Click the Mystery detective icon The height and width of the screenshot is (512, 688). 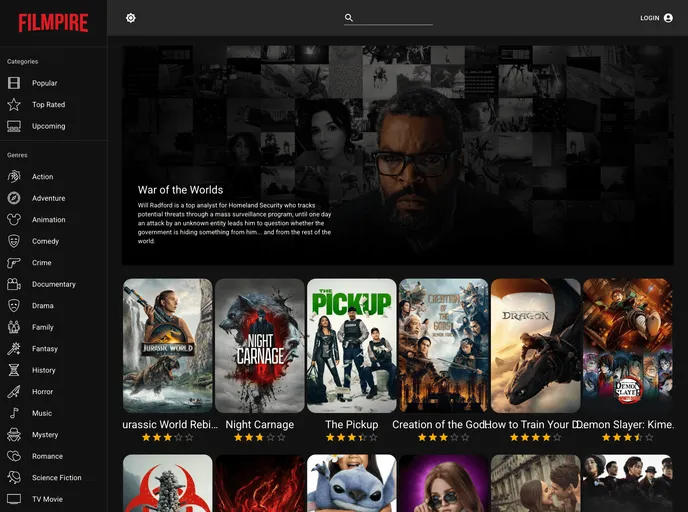(14, 434)
